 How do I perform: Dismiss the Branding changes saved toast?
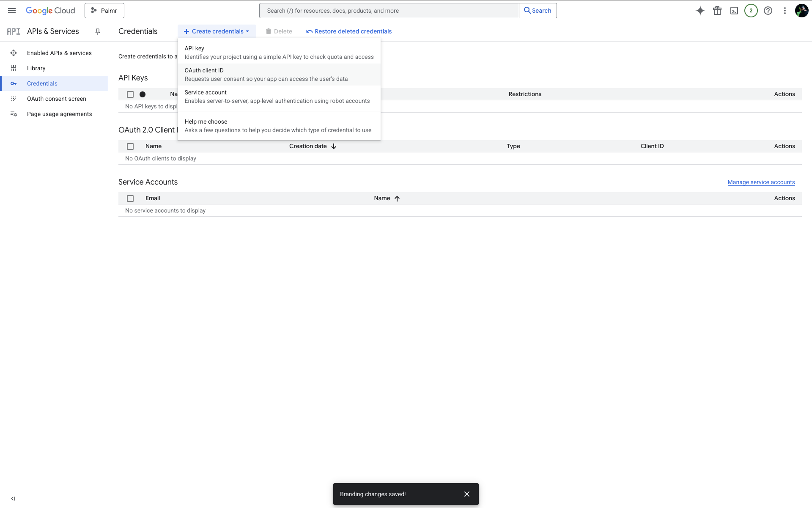[x=467, y=494]
